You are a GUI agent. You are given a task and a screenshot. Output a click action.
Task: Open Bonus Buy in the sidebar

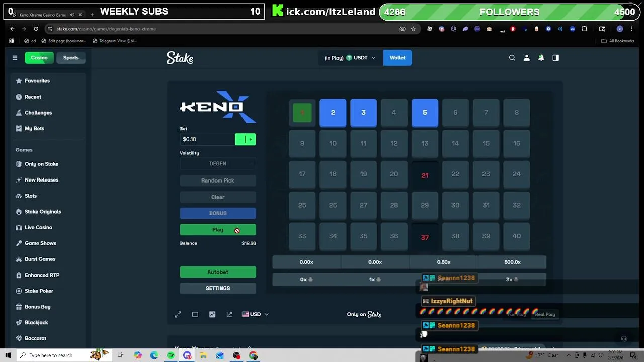[38, 307]
